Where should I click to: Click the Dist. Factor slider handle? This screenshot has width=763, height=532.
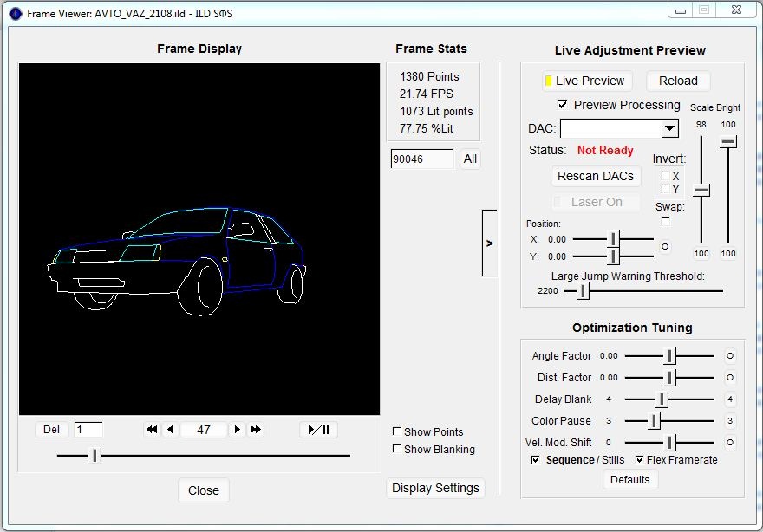[x=669, y=378]
